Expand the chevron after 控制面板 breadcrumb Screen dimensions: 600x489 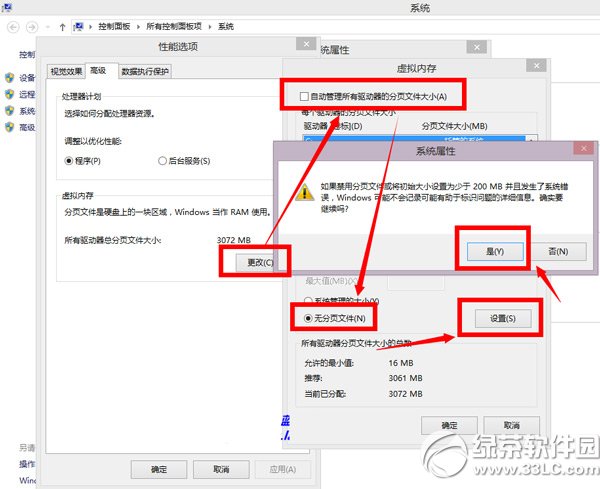(x=138, y=27)
